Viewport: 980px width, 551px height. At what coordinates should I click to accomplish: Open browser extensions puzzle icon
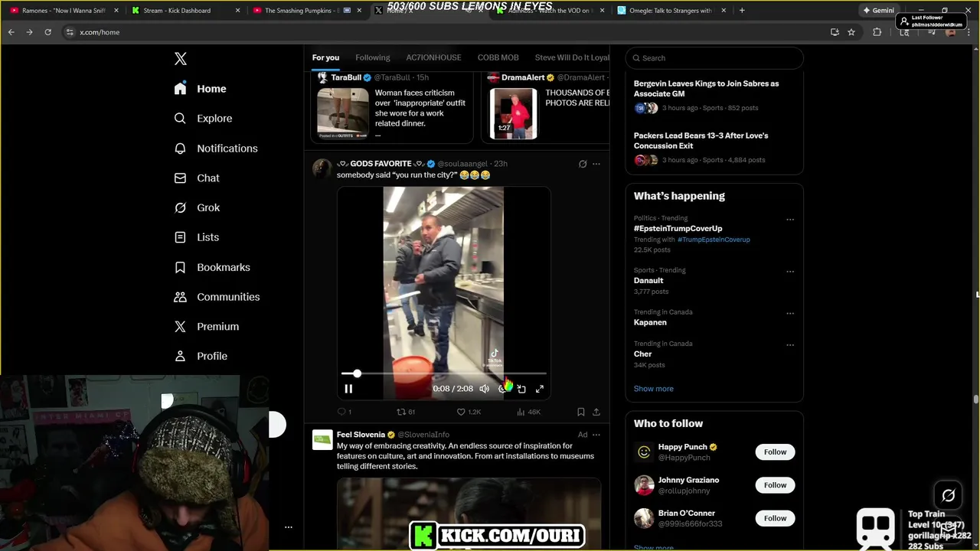[x=877, y=32]
